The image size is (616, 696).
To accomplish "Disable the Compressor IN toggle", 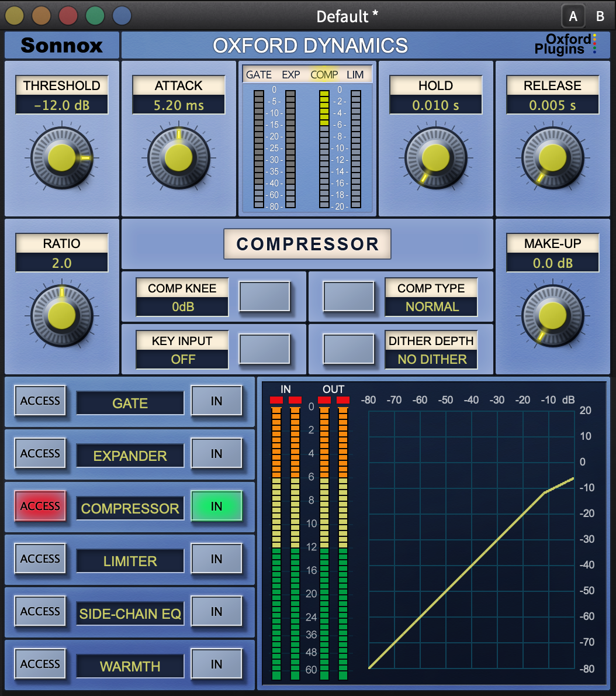I will click(216, 507).
